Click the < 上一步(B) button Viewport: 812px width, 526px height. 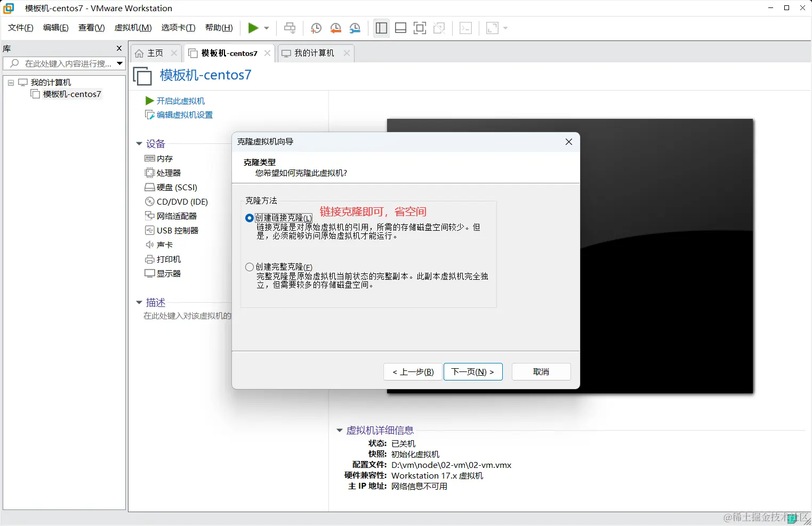click(x=413, y=372)
